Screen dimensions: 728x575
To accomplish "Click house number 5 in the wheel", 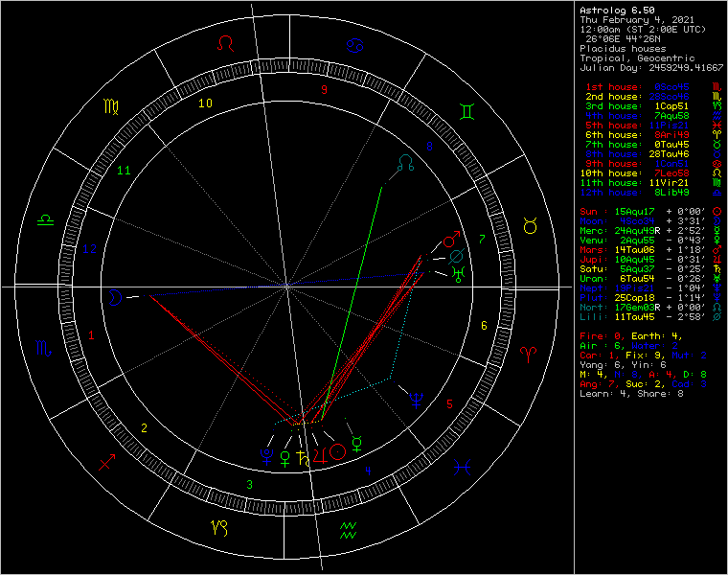I will (x=449, y=404).
